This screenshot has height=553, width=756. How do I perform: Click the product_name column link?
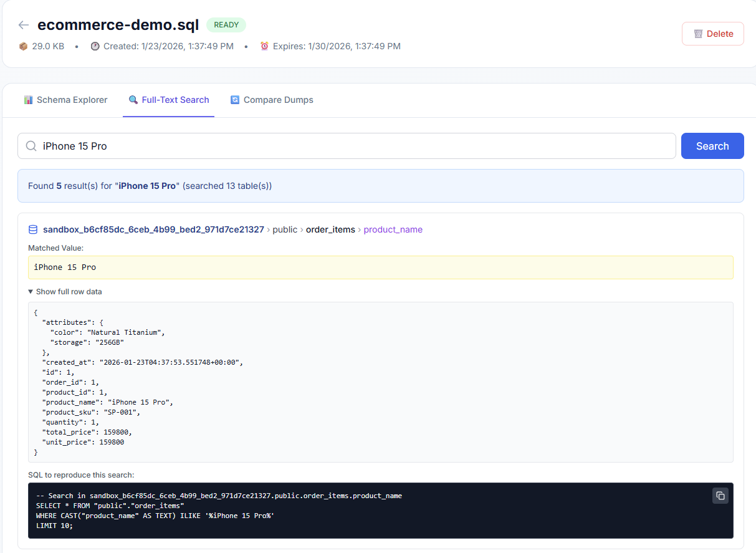(x=393, y=229)
